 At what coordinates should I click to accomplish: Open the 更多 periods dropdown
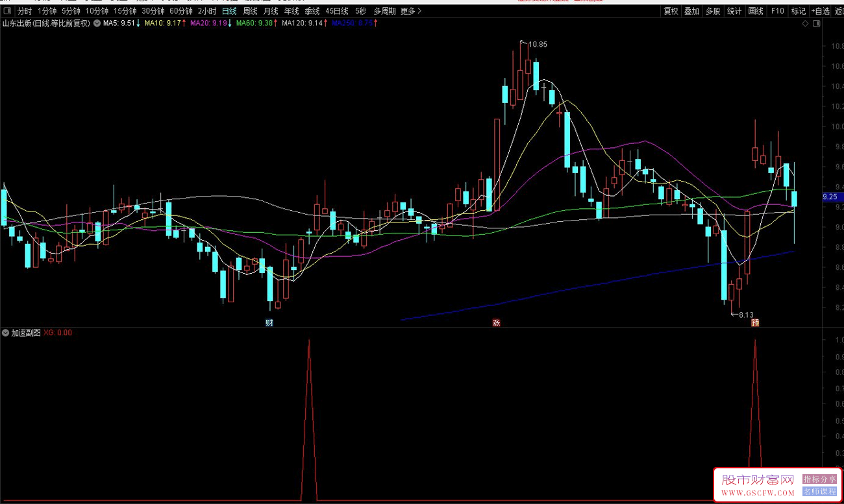click(x=410, y=11)
